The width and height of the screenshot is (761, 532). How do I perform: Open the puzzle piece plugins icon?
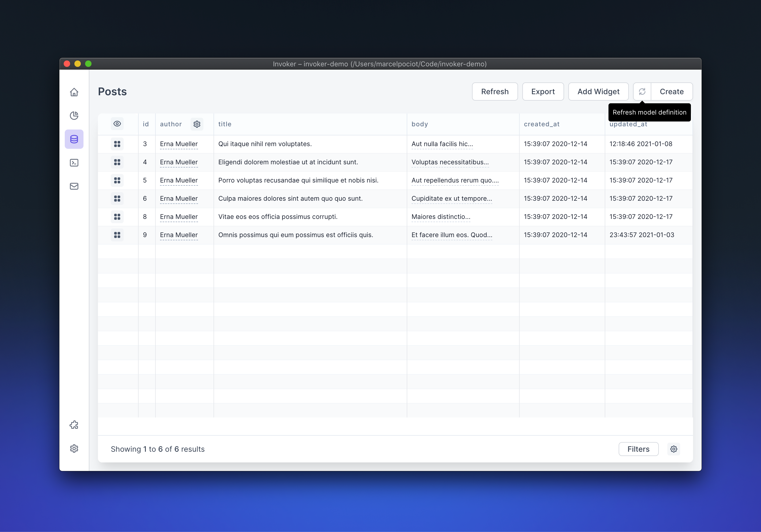point(74,425)
